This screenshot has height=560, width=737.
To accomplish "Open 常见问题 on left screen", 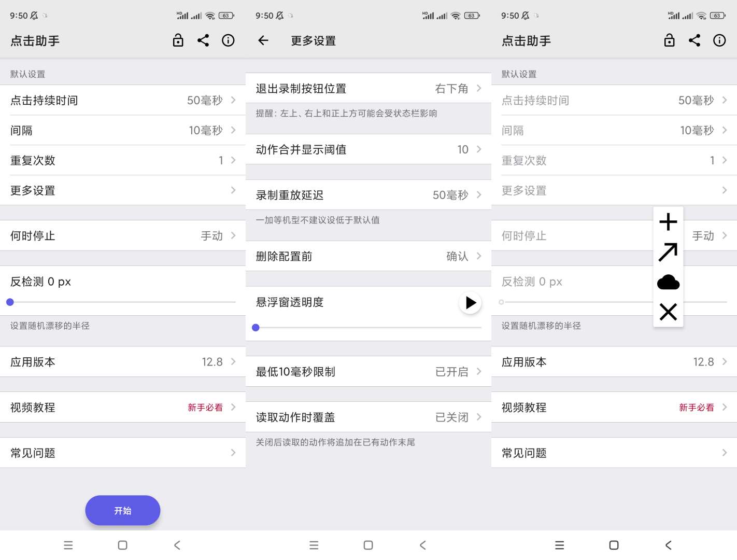I will (123, 453).
